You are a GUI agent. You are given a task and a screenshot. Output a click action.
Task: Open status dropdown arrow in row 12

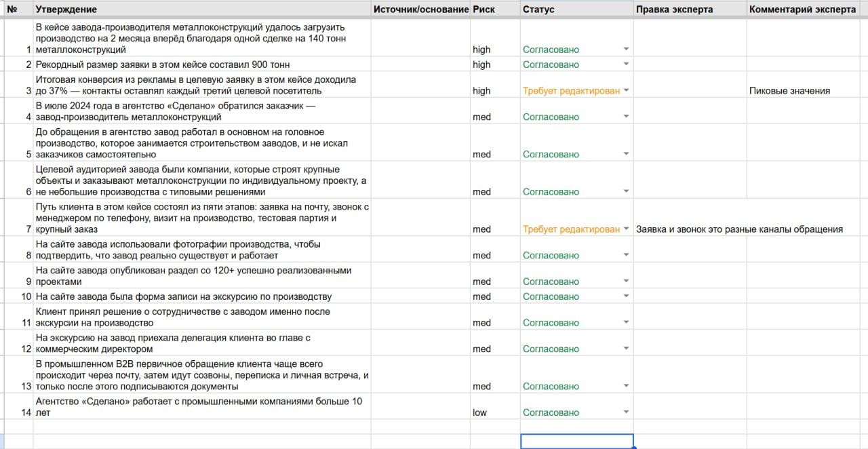626,349
